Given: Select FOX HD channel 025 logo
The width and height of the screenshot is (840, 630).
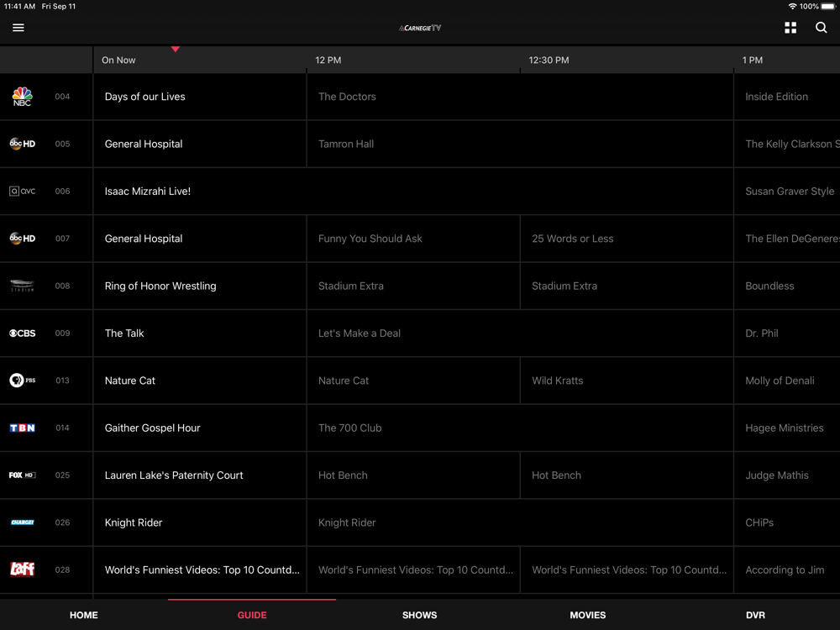Looking at the screenshot, I should (x=23, y=475).
